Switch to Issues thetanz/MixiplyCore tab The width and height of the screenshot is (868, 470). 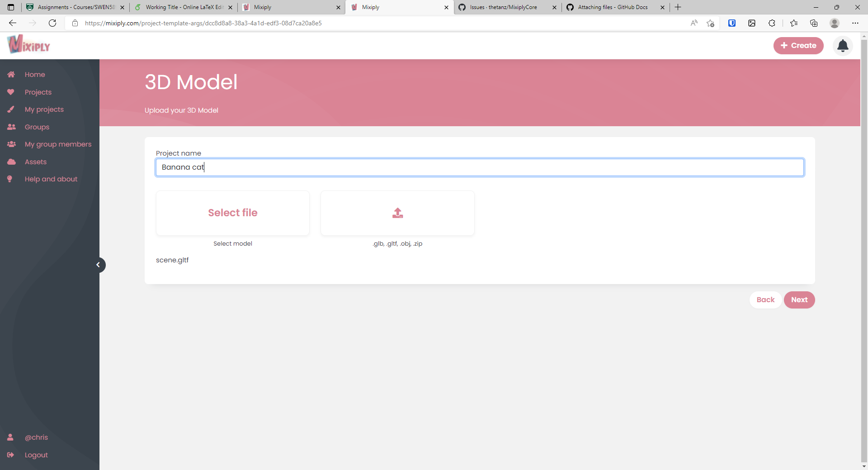(x=508, y=7)
